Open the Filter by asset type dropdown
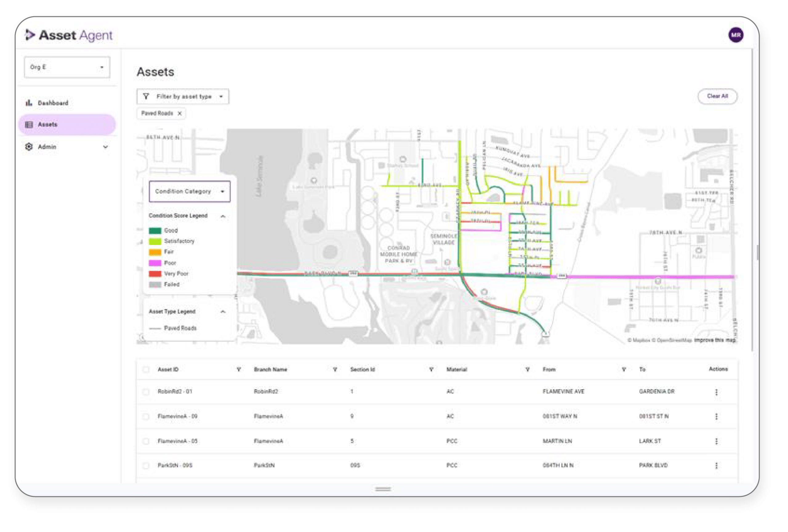This screenshot has height=532, width=788. click(x=183, y=97)
